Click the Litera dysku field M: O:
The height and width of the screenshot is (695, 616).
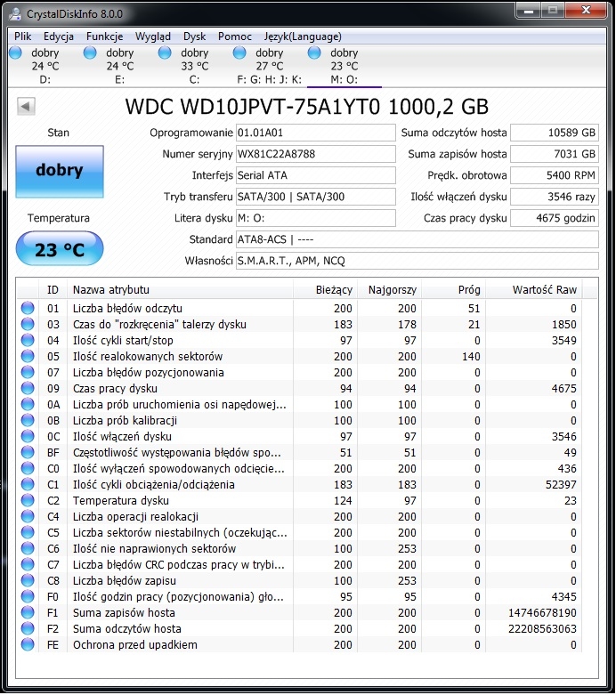pyautogui.click(x=315, y=218)
